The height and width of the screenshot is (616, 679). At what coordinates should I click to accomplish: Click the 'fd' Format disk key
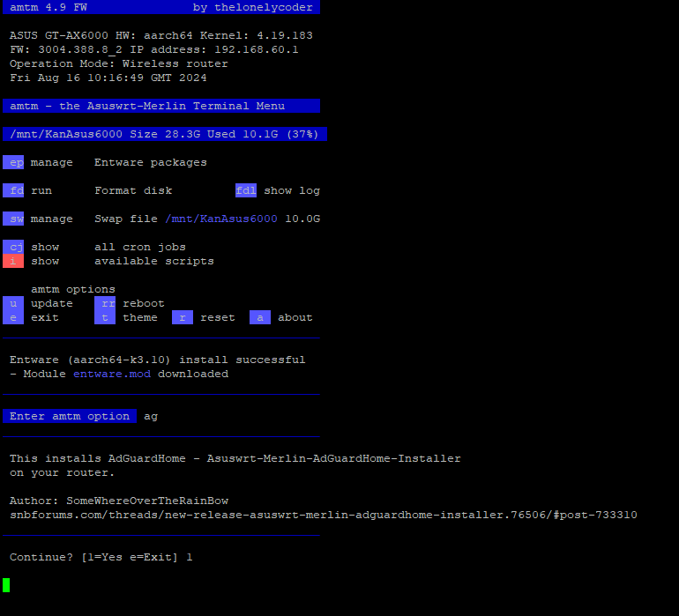pos(13,190)
